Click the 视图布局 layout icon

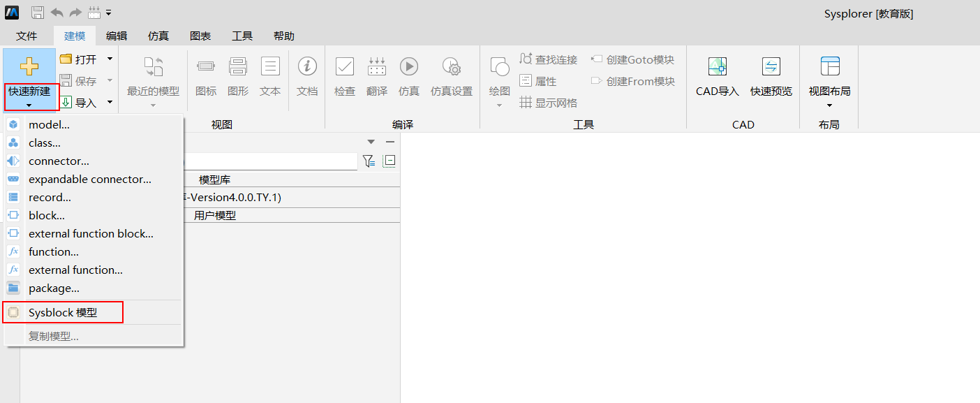click(830, 67)
